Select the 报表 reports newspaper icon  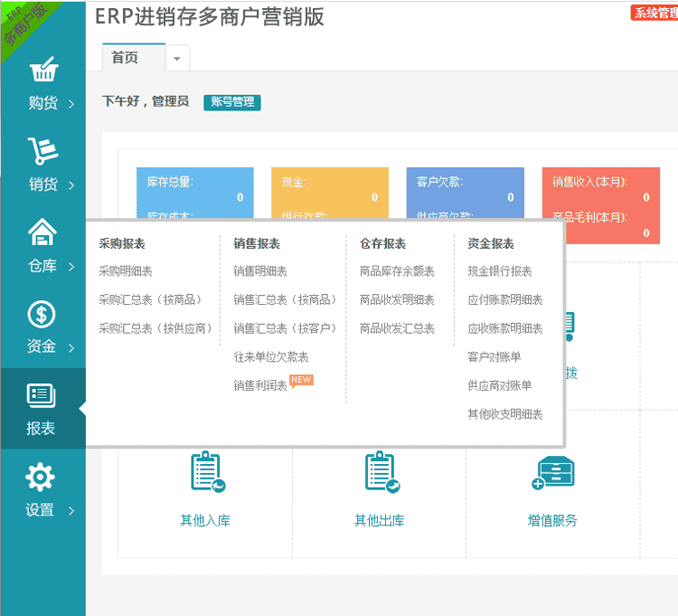[42, 395]
